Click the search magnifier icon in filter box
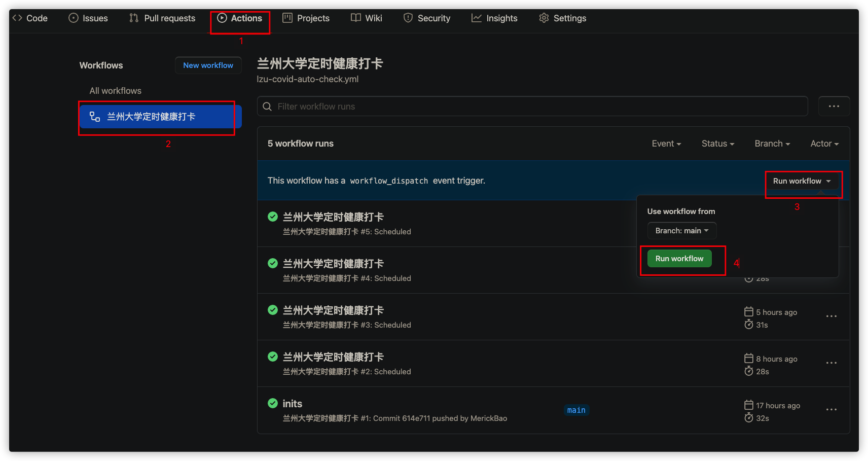This screenshot has height=461, width=868. coord(267,107)
